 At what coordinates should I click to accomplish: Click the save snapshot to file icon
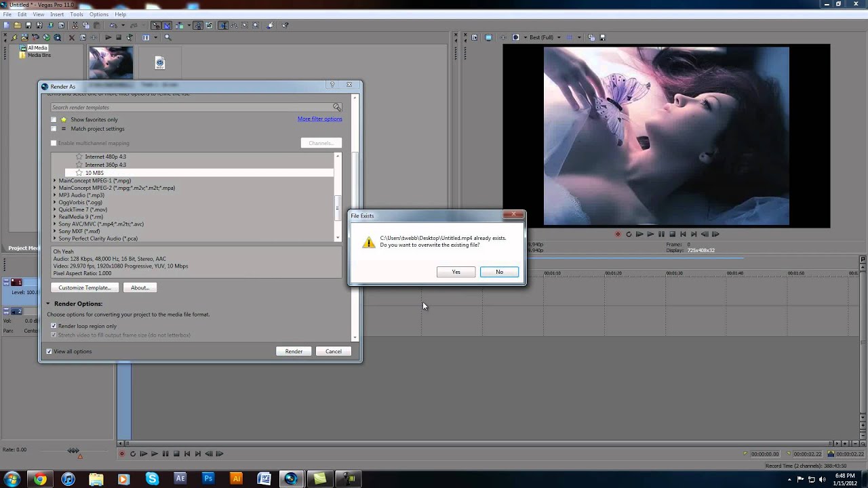point(602,37)
